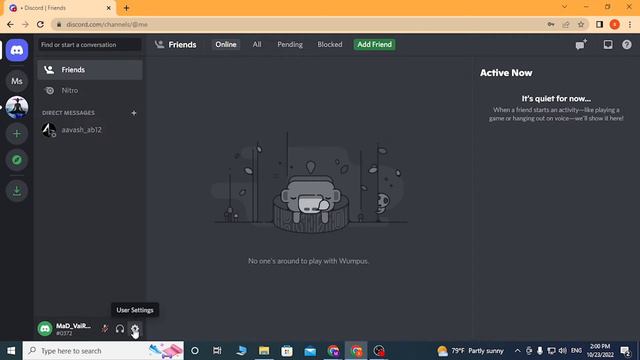This screenshot has height=360, width=640.
Task: Open taskbar clock showing 2:00 PM
Action: point(600,351)
